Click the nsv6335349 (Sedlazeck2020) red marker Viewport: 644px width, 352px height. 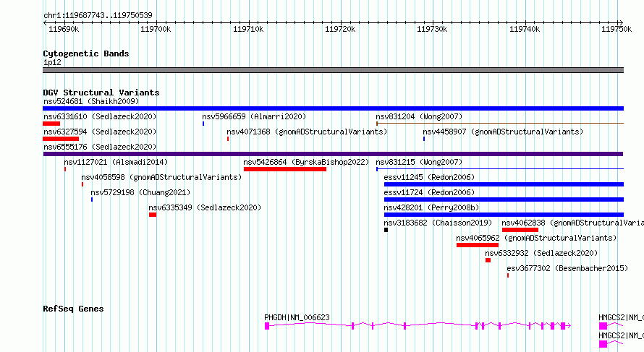[x=153, y=215]
